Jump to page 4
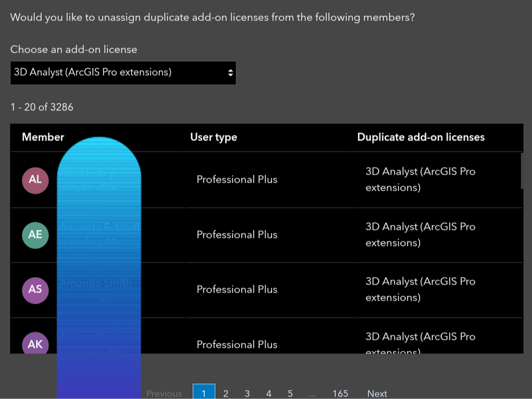Viewport: 532px width, 399px height. point(268,394)
